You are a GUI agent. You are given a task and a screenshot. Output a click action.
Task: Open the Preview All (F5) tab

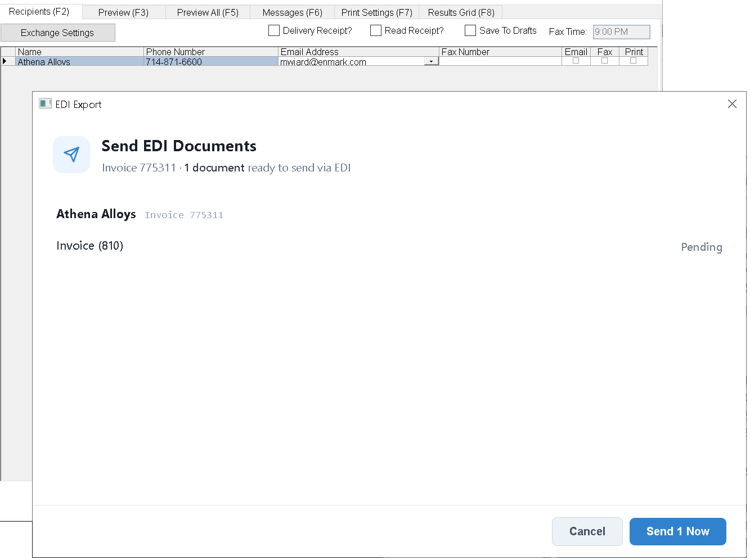(x=208, y=12)
